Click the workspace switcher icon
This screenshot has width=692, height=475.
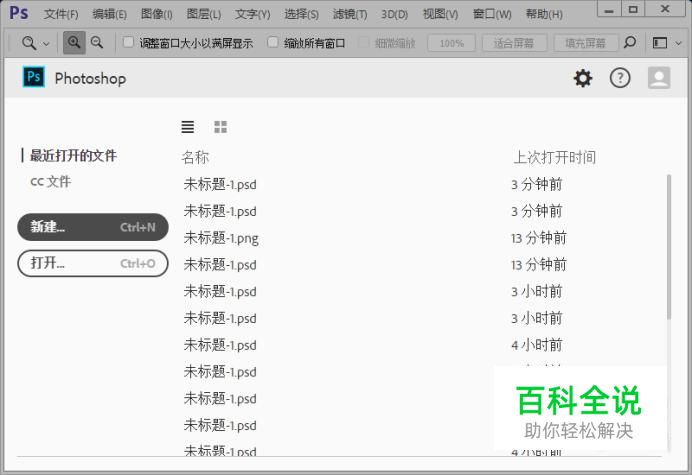660,43
